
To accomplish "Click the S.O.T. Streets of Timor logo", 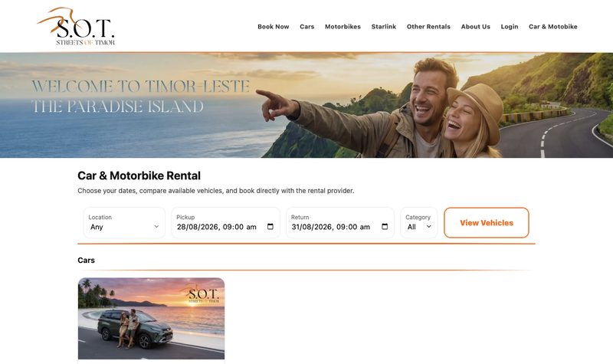I will pyautogui.click(x=76, y=26).
